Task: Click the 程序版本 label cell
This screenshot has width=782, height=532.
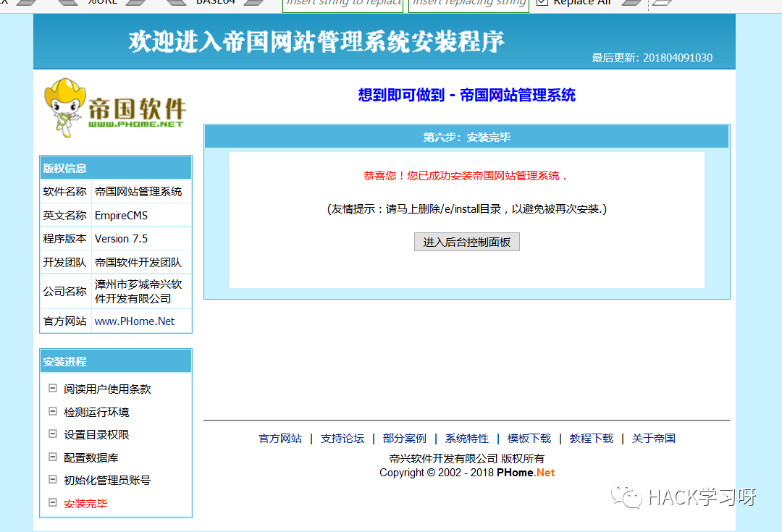Action: 65,238
